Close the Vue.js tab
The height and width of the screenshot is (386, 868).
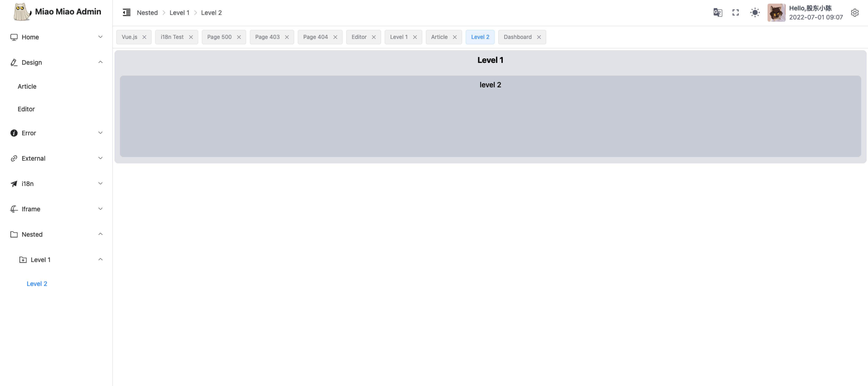(x=144, y=37)
